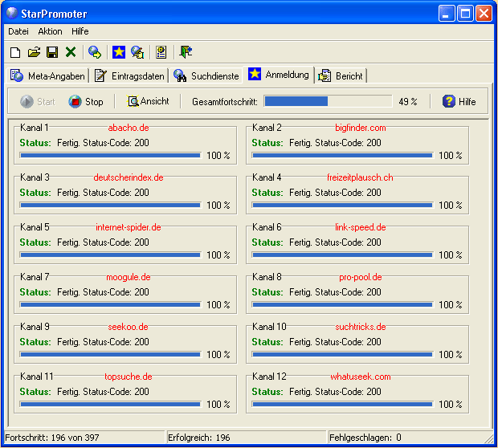Click the globe with arrow toolbar icon
The width and height of the screenshot is (498, 448).
(95, 52)
